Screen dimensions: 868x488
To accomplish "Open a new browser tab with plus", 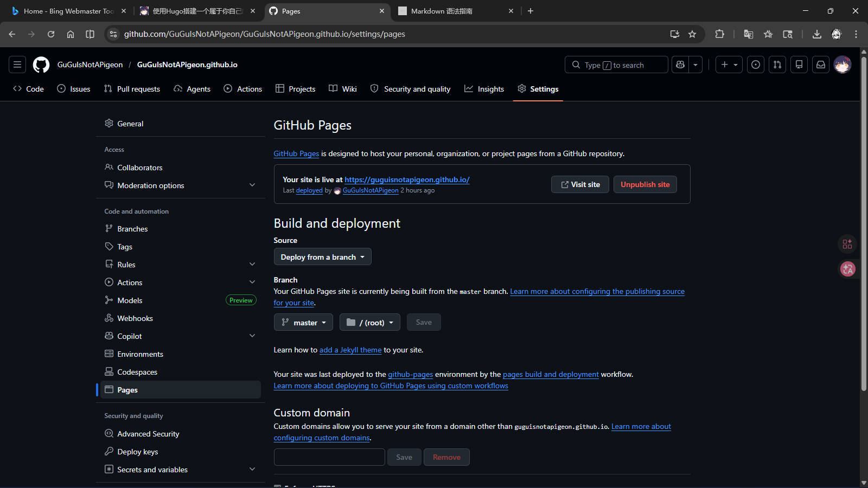I will pos(531,11).
